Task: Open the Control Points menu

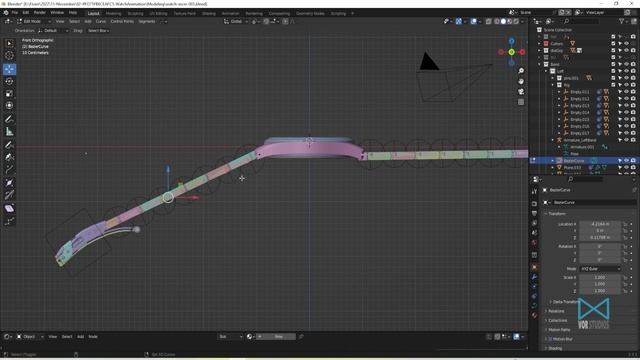Action: coord(122,21)
